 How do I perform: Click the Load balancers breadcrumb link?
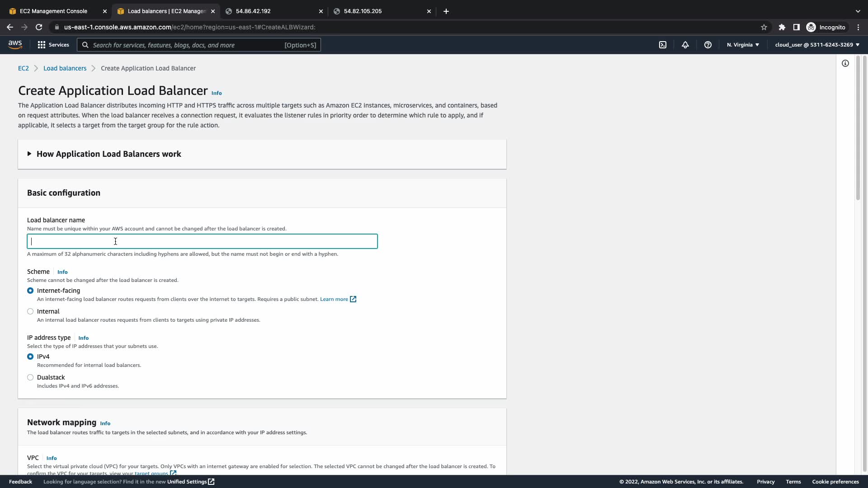click(65, 68)
